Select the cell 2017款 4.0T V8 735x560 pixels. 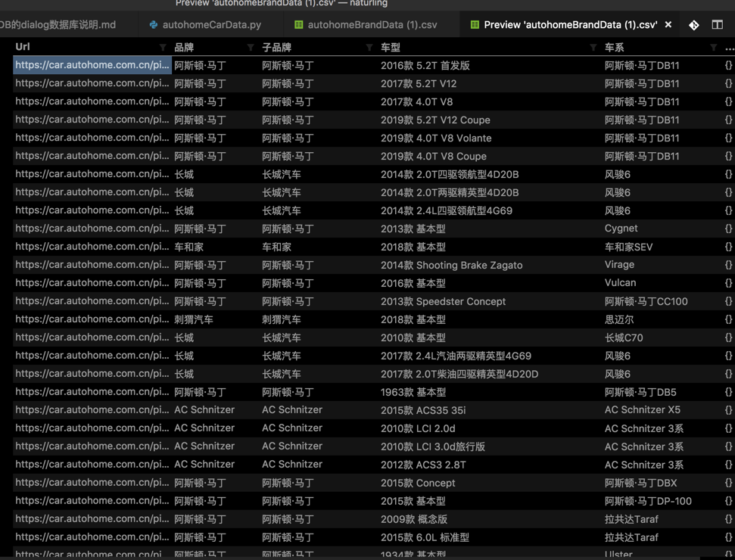(417, 101)
